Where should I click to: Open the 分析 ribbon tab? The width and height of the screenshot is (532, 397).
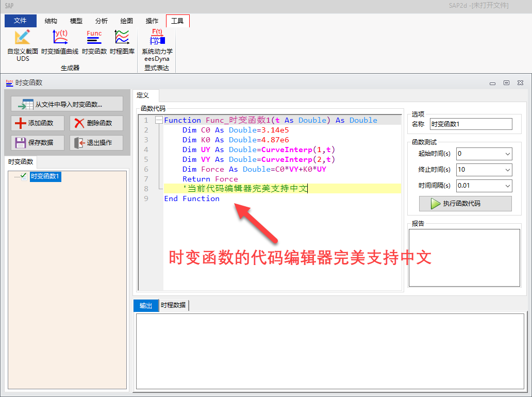tap(102, 21)
